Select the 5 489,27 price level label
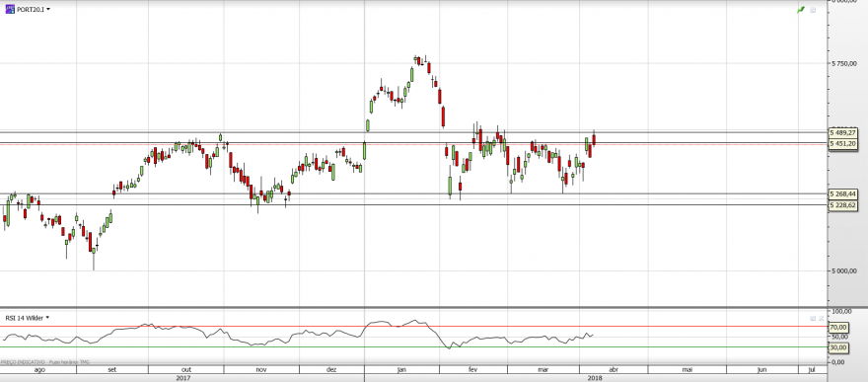Screen dimensions: 868x382 tap(843, 133)
